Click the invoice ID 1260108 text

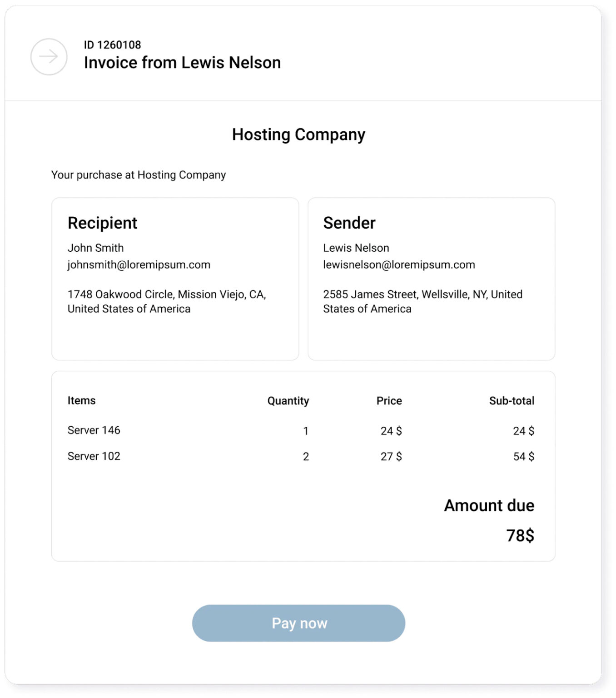(x=112, y=45)
